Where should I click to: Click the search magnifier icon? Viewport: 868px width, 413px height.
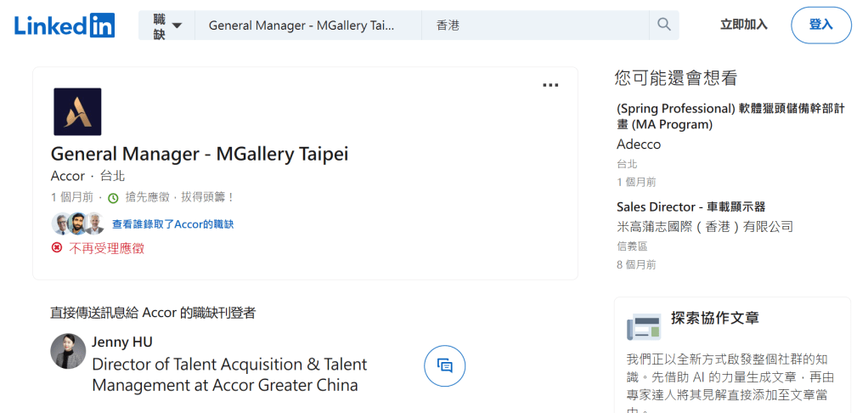point(664,25)
